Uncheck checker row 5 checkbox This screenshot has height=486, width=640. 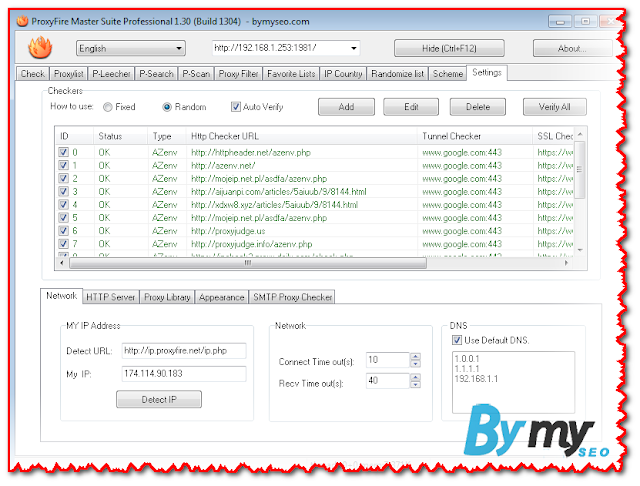coord(63,217)
